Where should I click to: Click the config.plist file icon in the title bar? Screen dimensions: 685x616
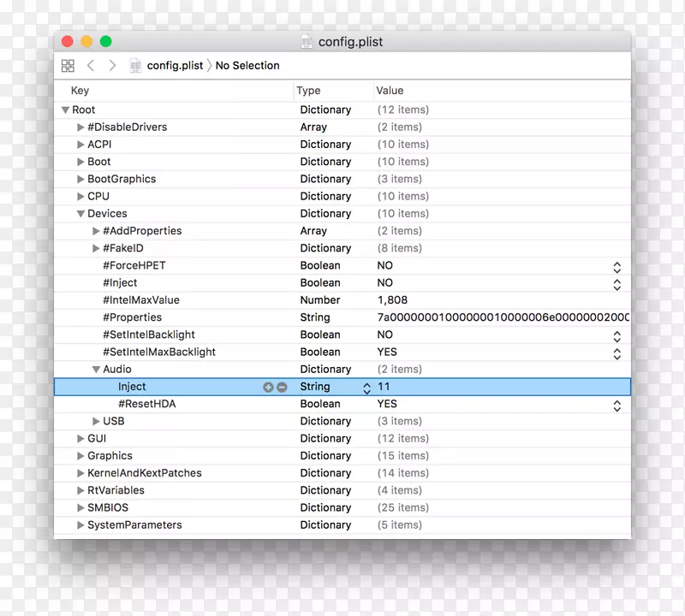pyautogui.click(x=307, y=41)
